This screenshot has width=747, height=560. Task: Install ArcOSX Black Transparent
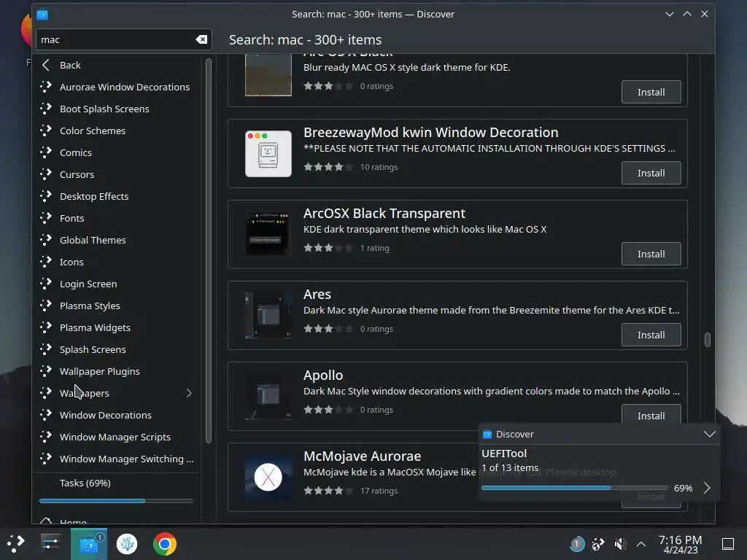pos(651,254)
